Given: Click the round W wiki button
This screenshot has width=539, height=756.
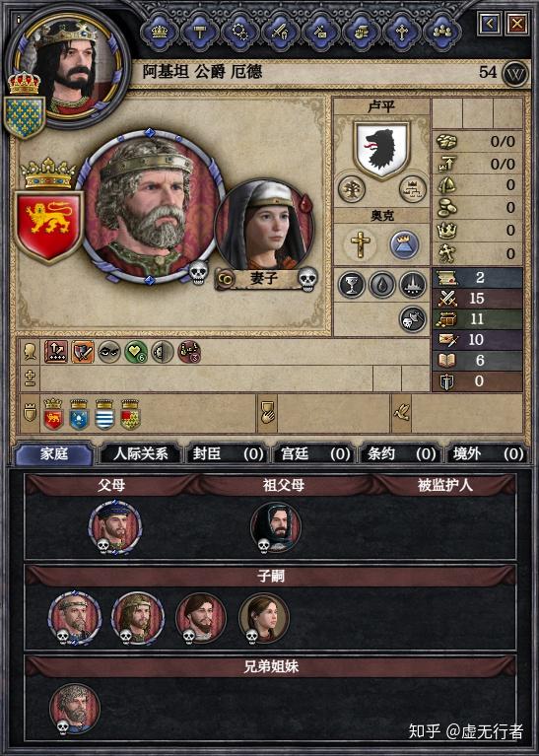Looking at the screenshot, I should (516, 74).
